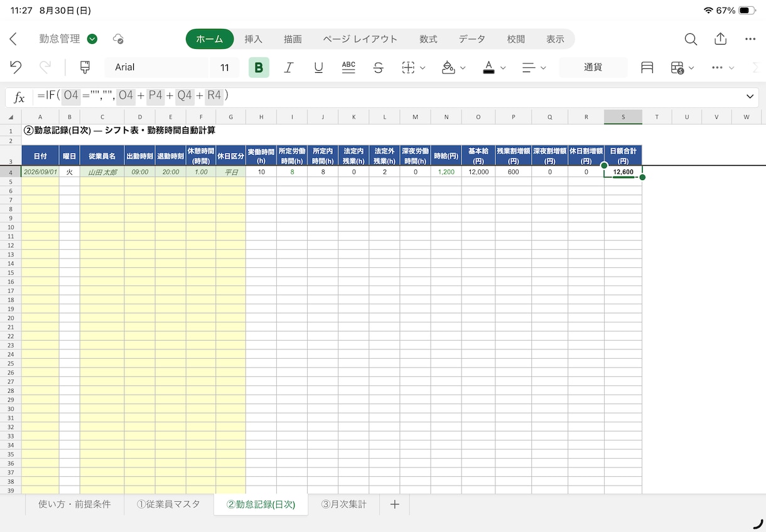Toggle strikethrough formatting

pos(378,67)
